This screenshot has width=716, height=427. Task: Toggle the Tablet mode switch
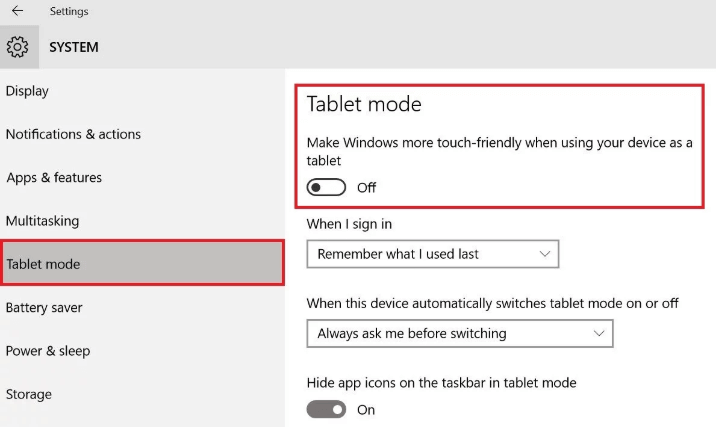pos(326,187)
